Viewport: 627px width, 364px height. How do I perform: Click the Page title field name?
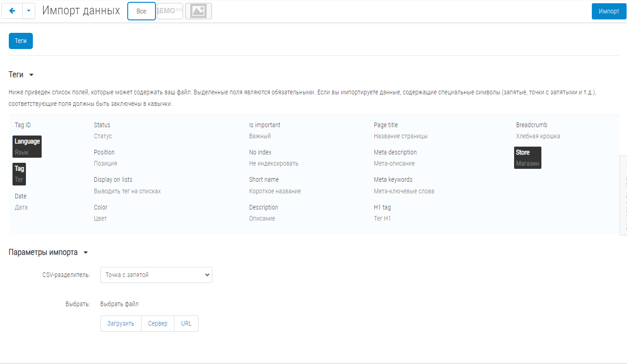pos(386,125)
